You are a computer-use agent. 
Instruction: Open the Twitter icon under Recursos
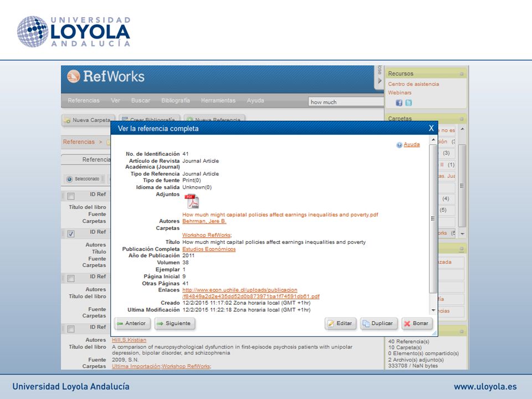[408, 103]
